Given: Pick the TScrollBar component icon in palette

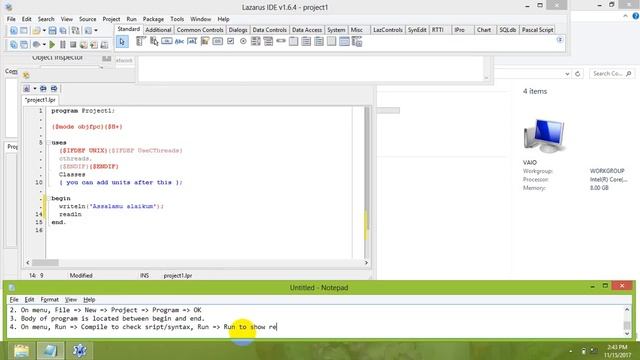Looking at the screenshot, I should [281, 41].
